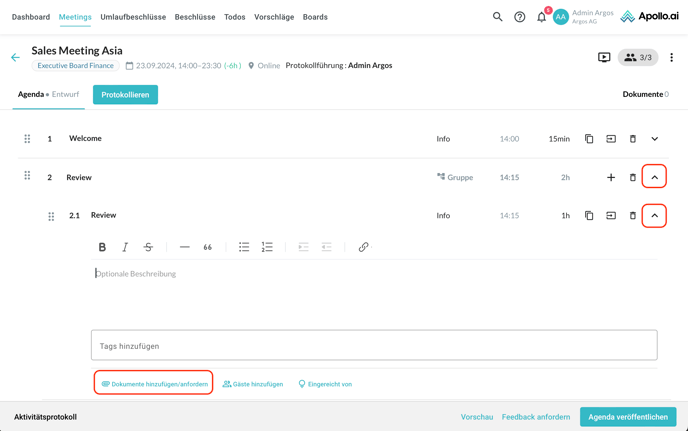Open the help question mark icon
This screenshot has height=431, width=688.
[x=519, y=17]
